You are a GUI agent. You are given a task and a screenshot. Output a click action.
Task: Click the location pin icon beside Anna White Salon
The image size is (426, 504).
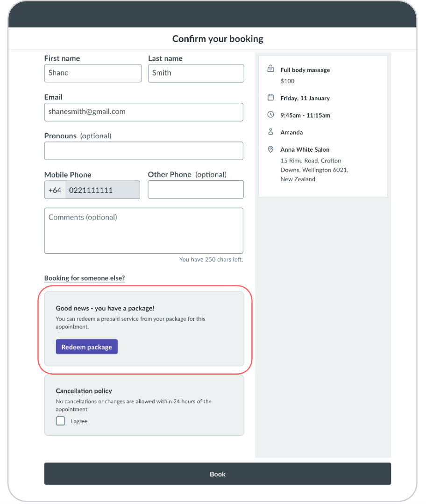270,149
